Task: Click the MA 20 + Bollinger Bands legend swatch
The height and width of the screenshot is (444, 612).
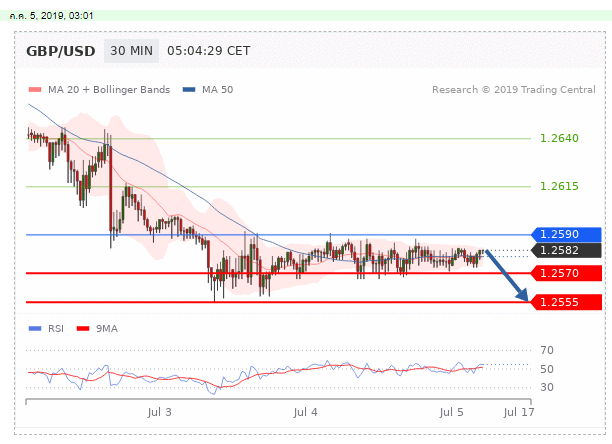Action: coord(35,90)
